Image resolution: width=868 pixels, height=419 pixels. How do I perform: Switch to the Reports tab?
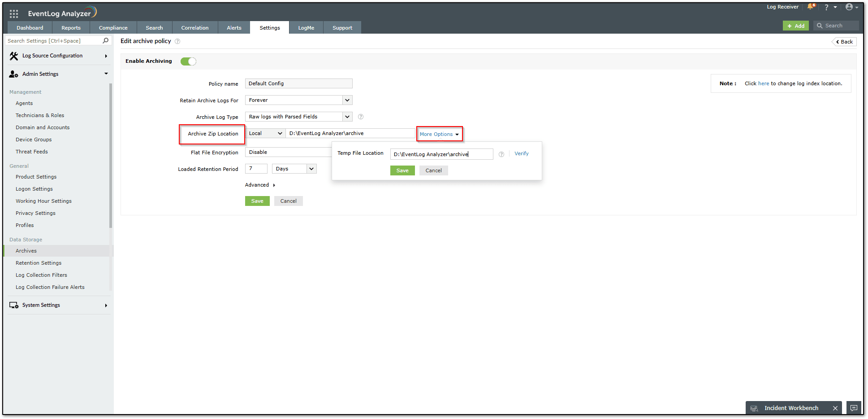(x=71, y=28)
